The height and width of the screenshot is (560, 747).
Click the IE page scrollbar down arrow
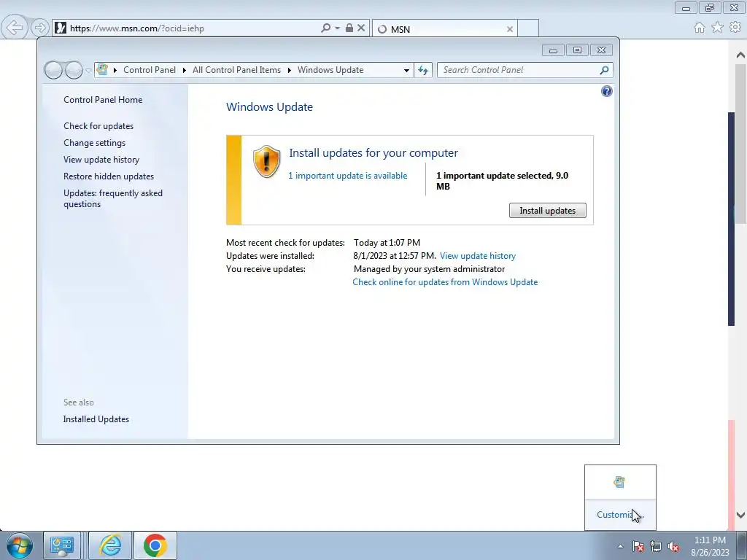click(x=740, y=515)
